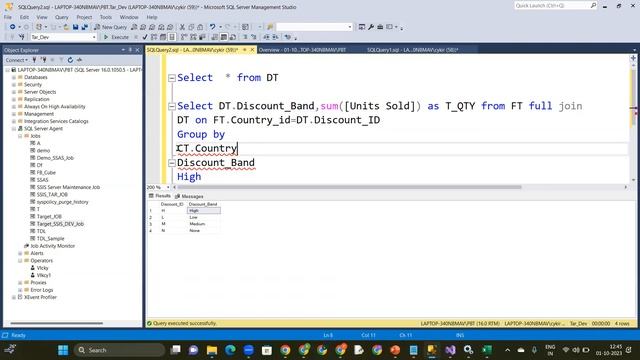Expand the Security node
Screen dimensions: 640x360
click(x=14, y=84)
